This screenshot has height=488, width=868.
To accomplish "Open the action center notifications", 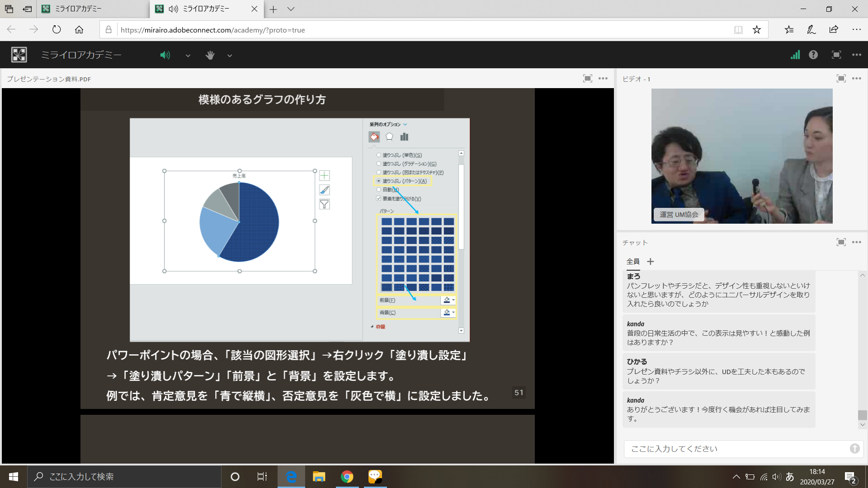I will [850, 477].
